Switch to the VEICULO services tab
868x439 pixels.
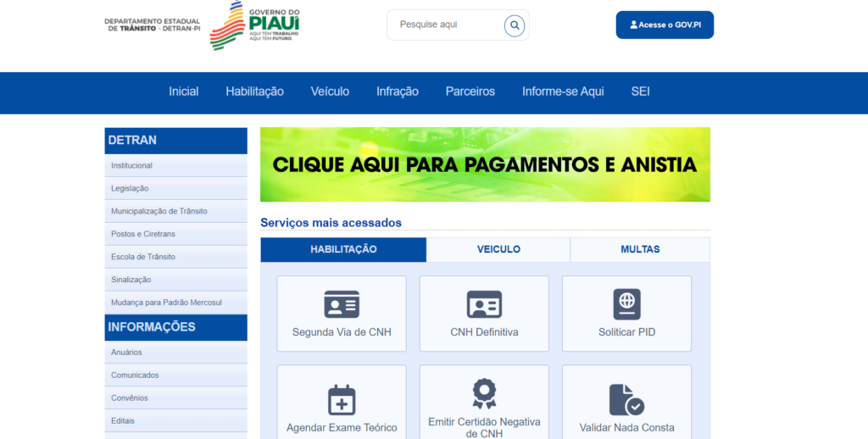point(498,249)
